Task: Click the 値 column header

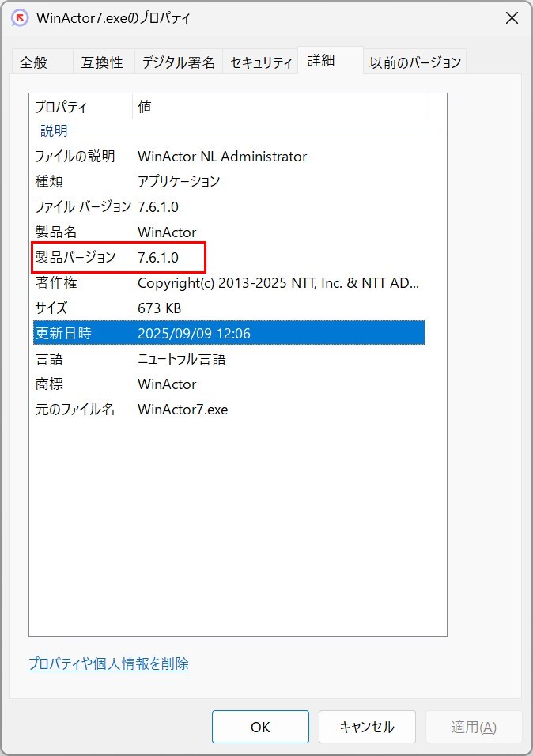Action: coord(279,107)
